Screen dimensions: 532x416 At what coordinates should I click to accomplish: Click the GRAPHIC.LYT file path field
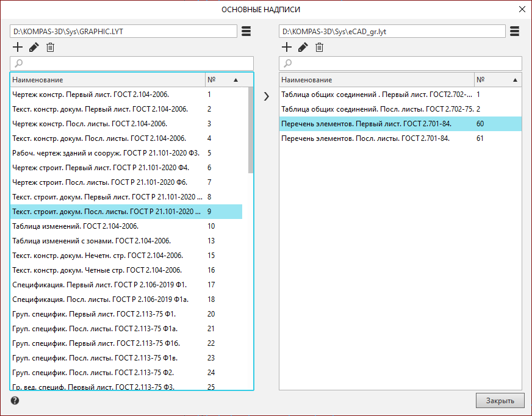click(x=123, y=31)
